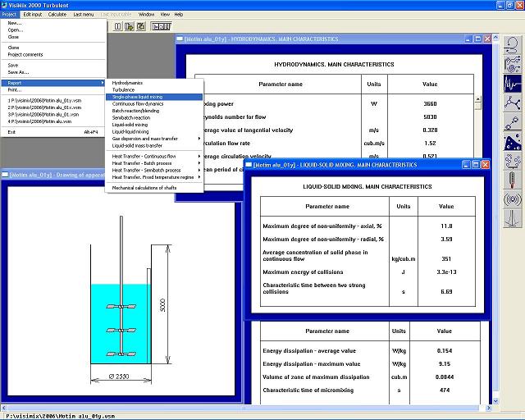Select the highlighted Single-phase mixing waveform icon
525x420 pixels.
pyautogui.click(x=512, y=84)
